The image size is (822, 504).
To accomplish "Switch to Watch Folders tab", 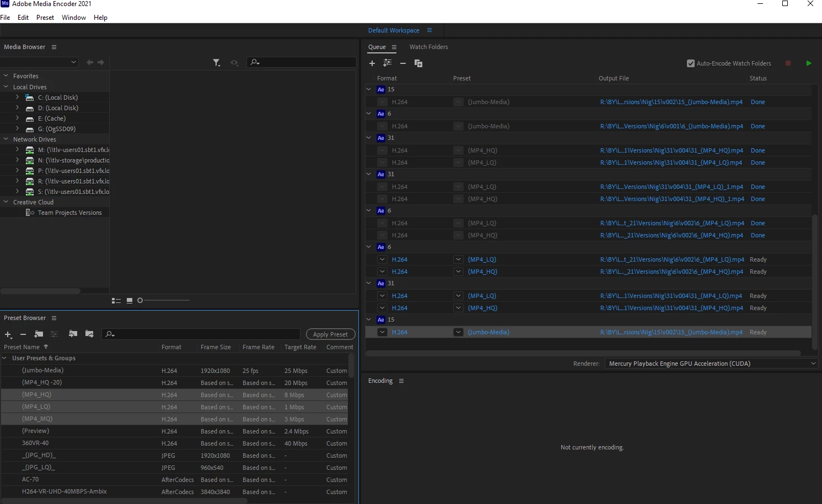I will [429, 47].
